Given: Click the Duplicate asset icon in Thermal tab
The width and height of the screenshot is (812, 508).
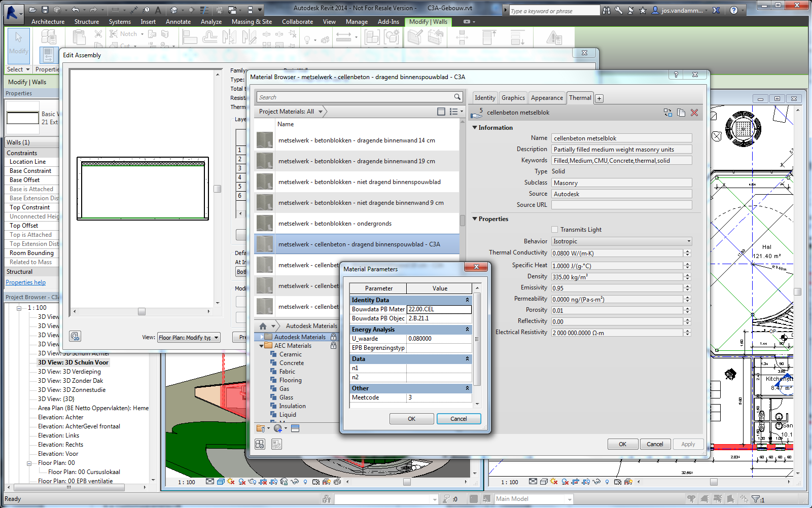Looking at the screenshot, I should (x=681, y=113).
